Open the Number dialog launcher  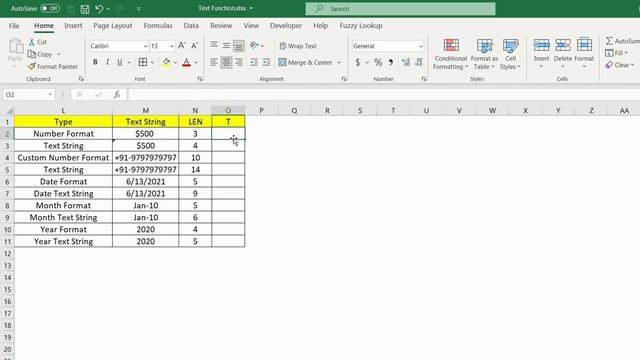[x=424, y=79]
